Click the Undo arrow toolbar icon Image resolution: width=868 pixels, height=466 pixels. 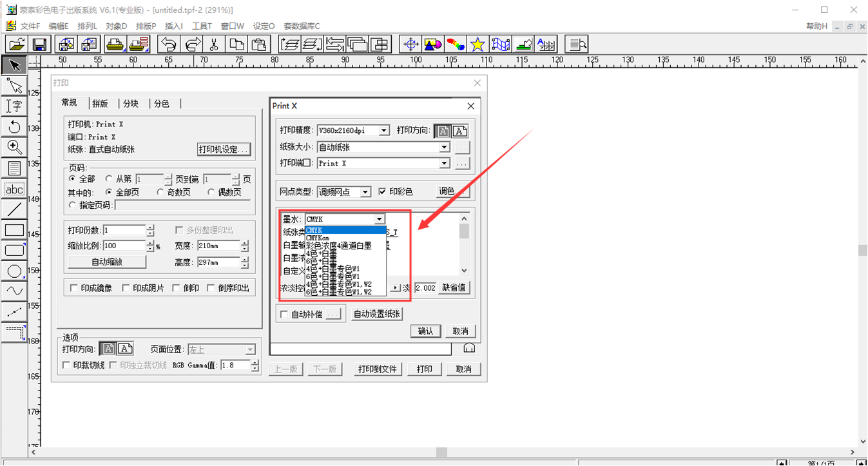pyautogui.click(x=169, y=44)
